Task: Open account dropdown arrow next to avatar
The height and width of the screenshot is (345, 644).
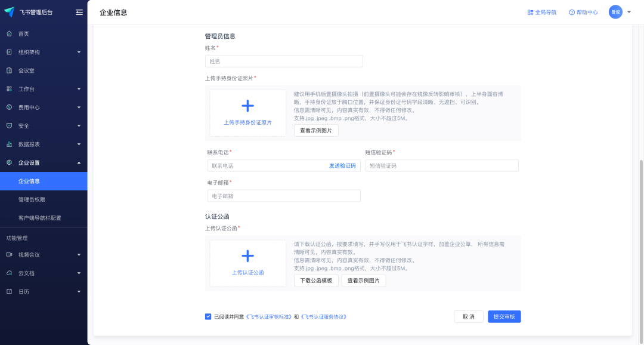Action: pos(629,12)
